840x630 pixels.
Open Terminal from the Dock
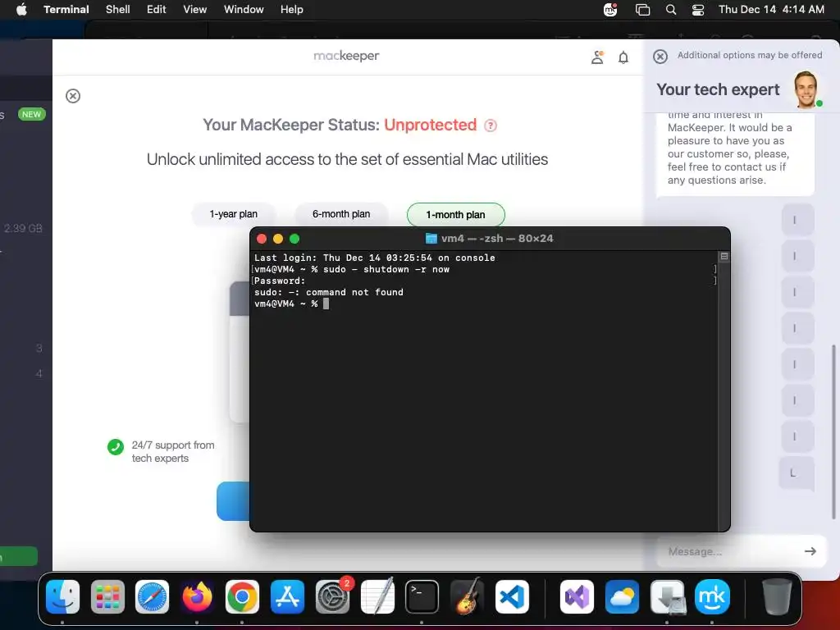pyautogui.click(x=422, y=596)
